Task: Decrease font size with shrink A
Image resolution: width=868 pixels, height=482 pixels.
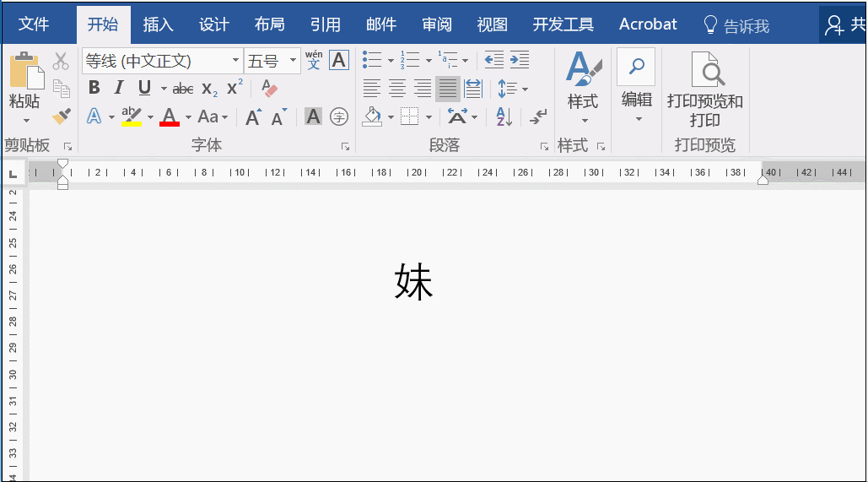Action: pos(279,116)
